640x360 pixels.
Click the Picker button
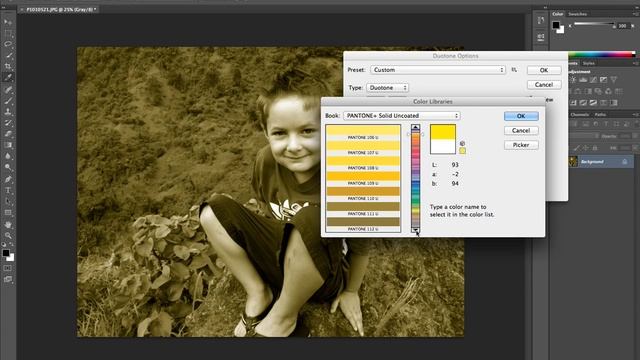click(521, 145)
